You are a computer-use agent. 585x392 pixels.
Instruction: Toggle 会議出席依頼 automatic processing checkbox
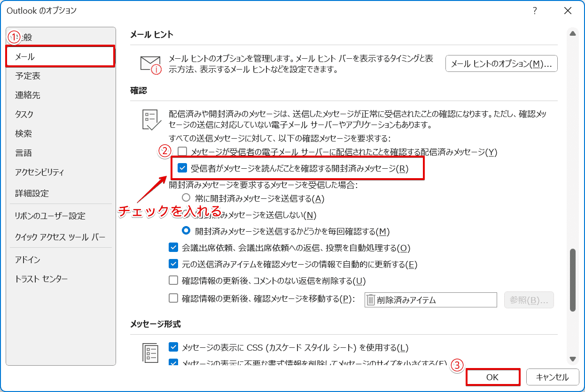[x=173, y=247]
